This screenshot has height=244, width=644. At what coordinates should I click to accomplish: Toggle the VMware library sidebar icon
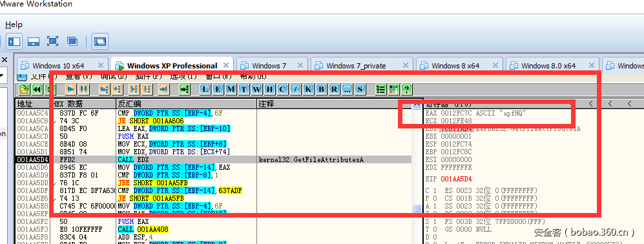click(14, 41)
